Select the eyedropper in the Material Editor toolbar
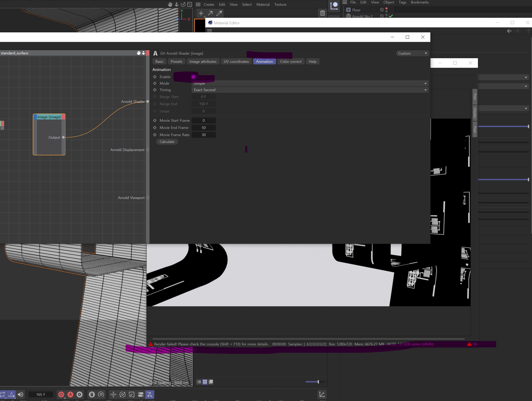 coord(219,13)
